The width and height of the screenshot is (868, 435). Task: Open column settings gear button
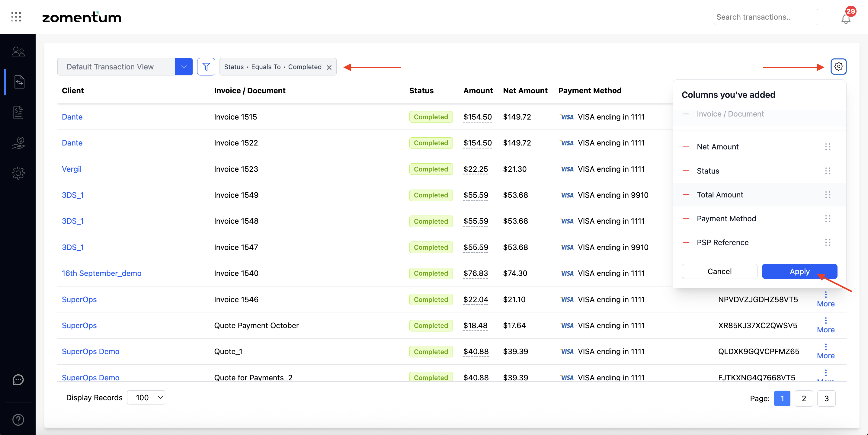(838, 67)
